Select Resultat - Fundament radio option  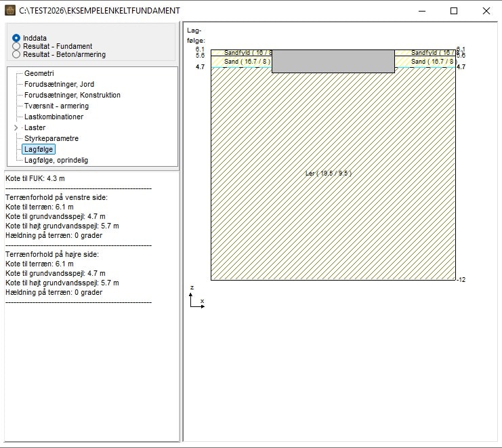click(x=16, y=46)
